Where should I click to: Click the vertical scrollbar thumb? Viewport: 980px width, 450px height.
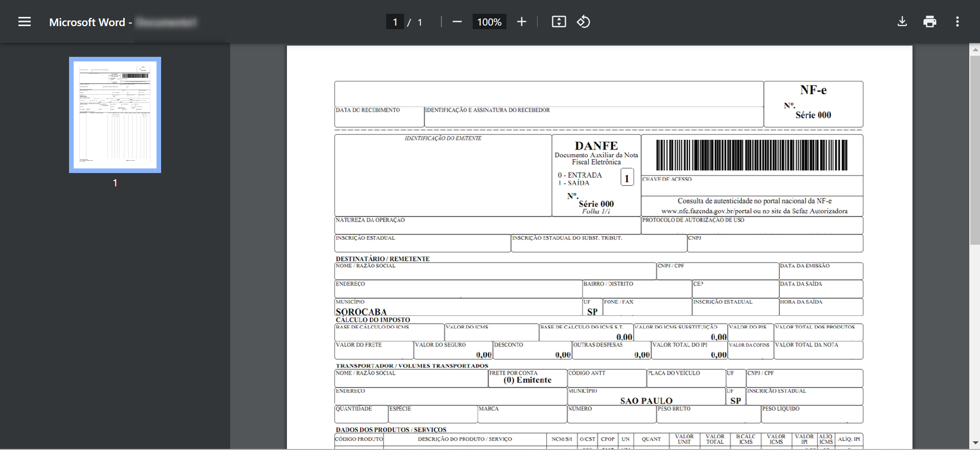click(x=975, y=150)
